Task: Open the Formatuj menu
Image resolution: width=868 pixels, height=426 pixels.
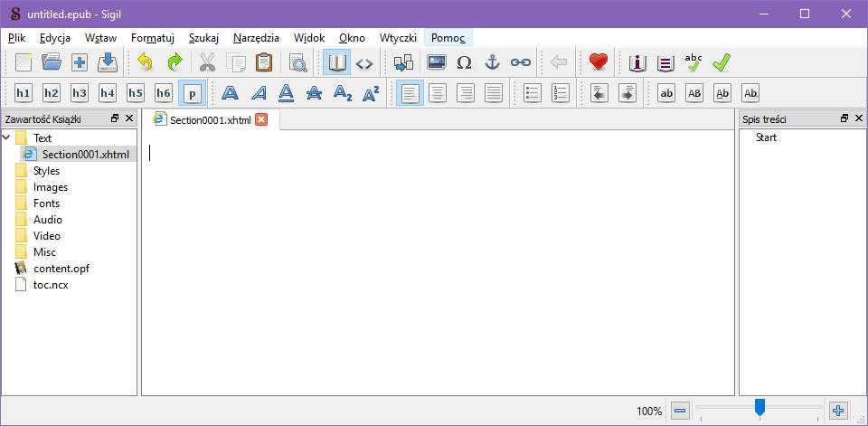Action: pos(152,38)
